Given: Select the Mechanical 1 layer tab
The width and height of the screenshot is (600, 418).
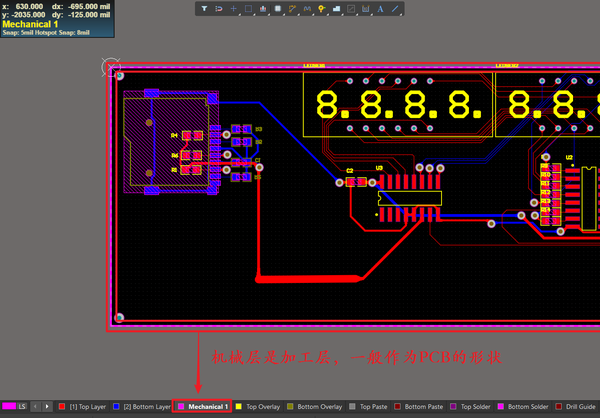Looking at the screenshot, I should pos(202,407).
